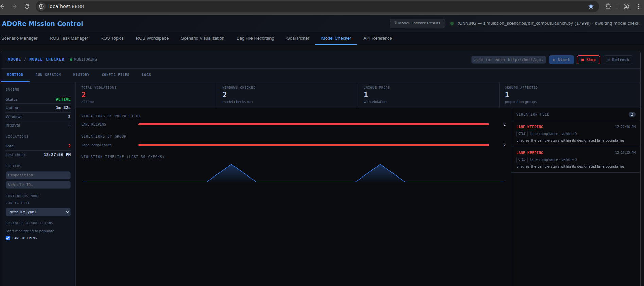Screen dimensions: 644x286
Task: Open the CONFIG FILES sub-tab
Action: (x=116, y=75)
